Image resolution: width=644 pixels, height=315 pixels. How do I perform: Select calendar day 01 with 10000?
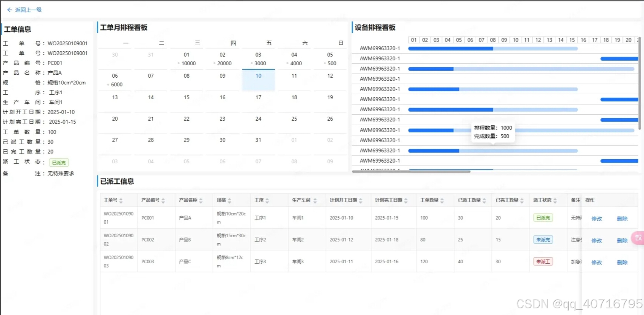187,59
